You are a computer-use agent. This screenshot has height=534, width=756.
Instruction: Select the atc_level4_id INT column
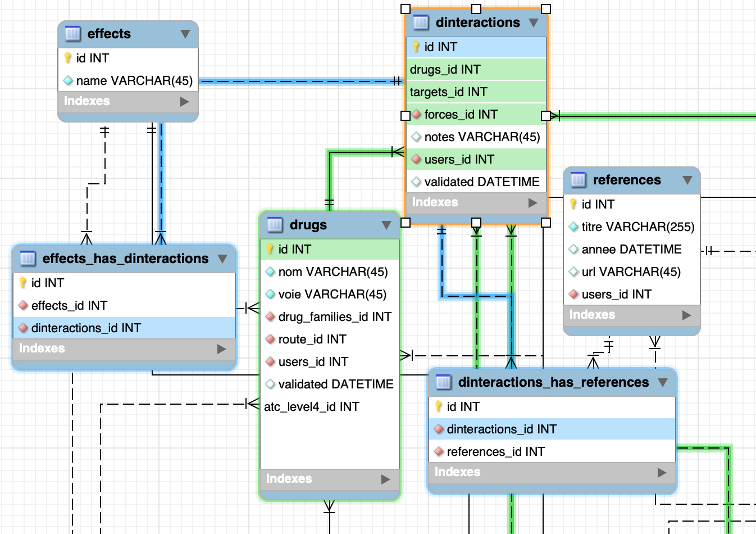tap(330, 406)
